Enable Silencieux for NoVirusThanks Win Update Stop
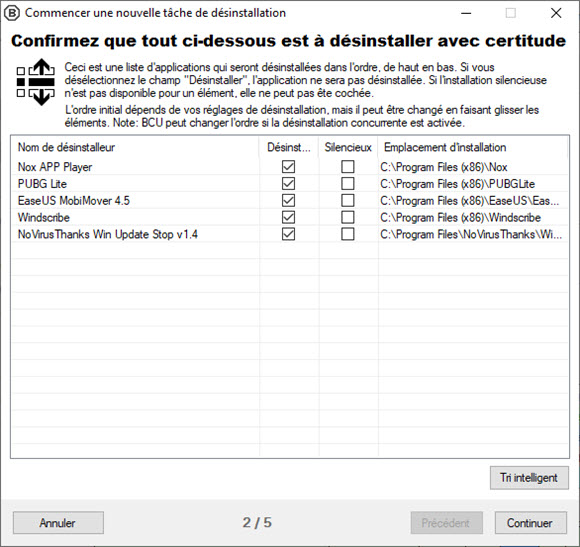This screenshot has height=547, width=580. (x=347, y=234)
